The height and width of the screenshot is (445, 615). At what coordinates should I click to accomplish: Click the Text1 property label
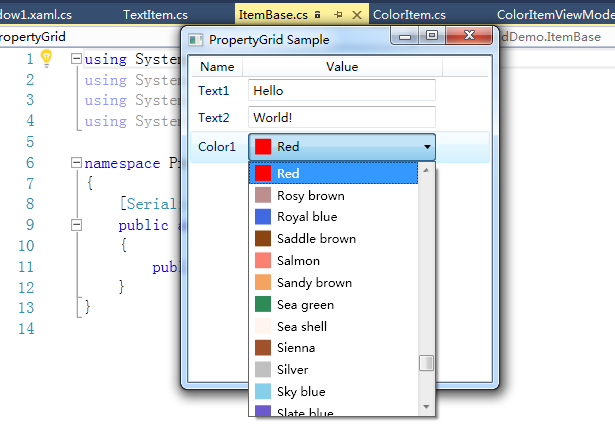click(213, 91)
